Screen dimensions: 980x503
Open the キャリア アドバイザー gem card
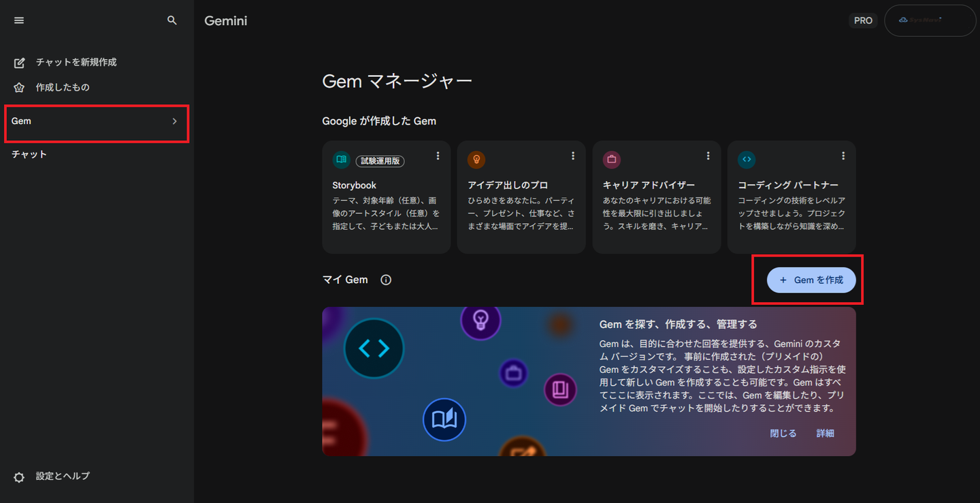coord(657,197)
